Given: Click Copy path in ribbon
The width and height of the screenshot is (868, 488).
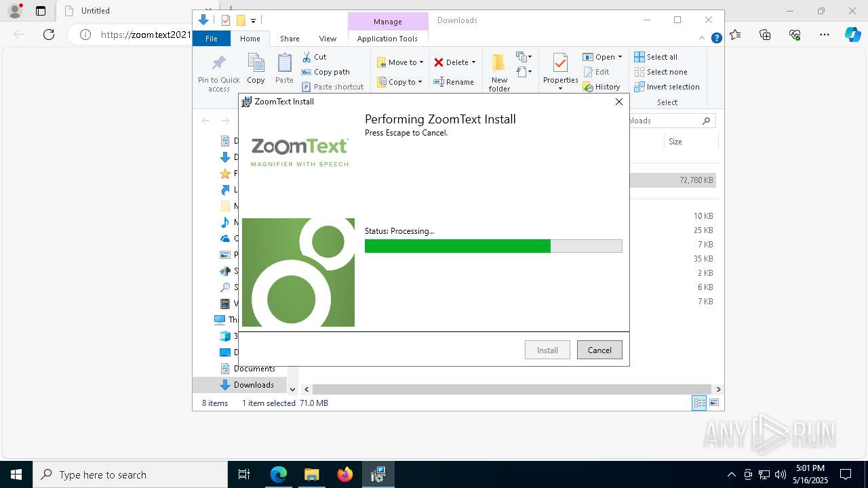Looking at the screenshot, I should coord(325,72).
